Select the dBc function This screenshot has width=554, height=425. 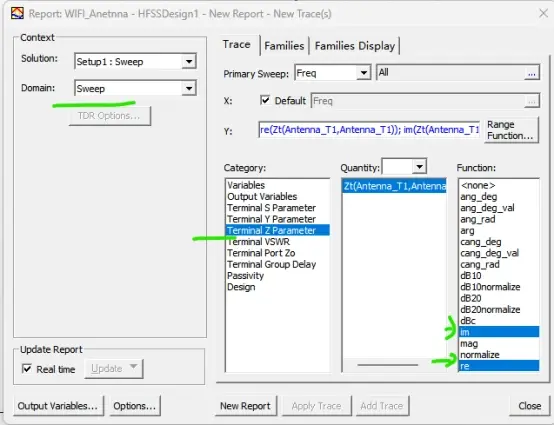[x=468, y=321]
